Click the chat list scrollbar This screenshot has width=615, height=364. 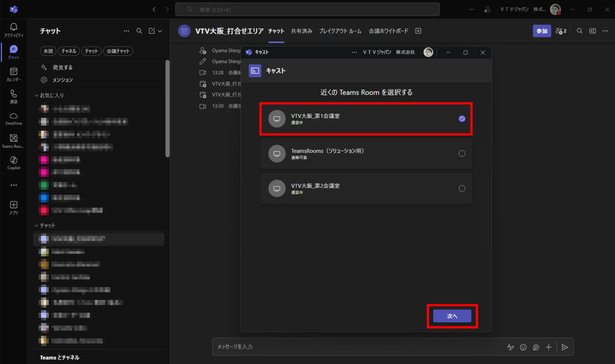coord(167,109)
